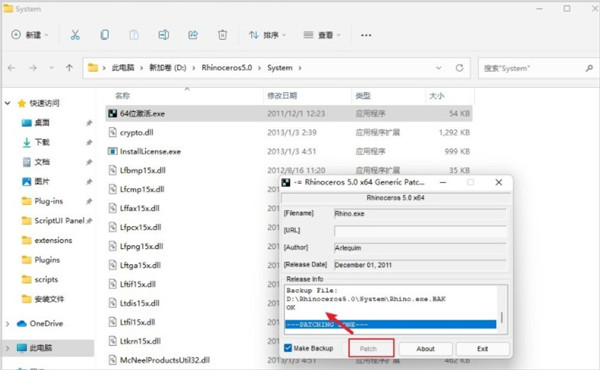Select the 64位激活.exe file
The image size is (600, 370).
(x=289, y=113)
